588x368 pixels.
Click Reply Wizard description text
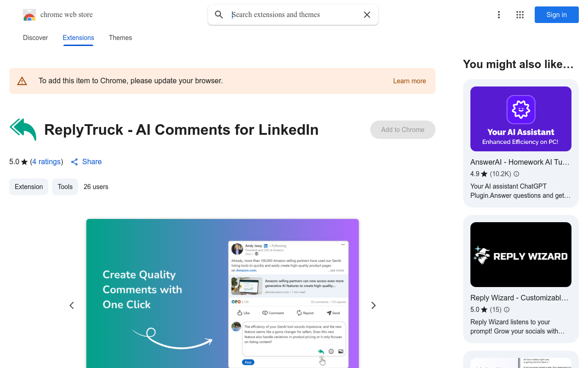click(518, 327)
